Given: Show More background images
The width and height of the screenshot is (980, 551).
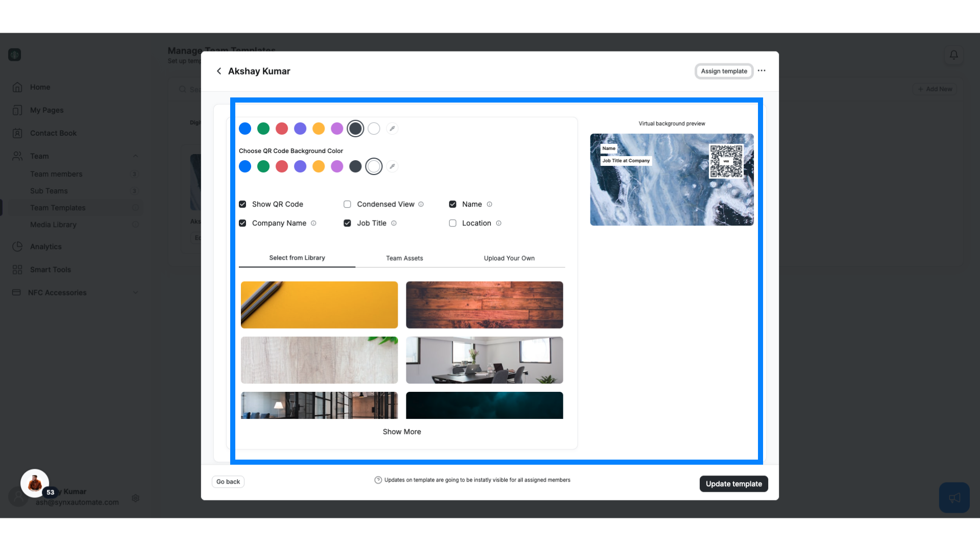Looking at the screenshot, I should click(x=402, y=431).
